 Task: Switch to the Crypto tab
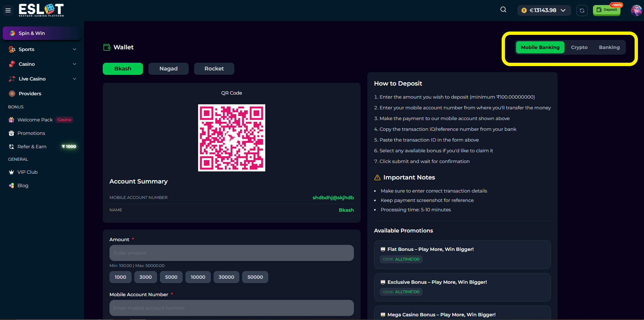[x=579, y=47]
